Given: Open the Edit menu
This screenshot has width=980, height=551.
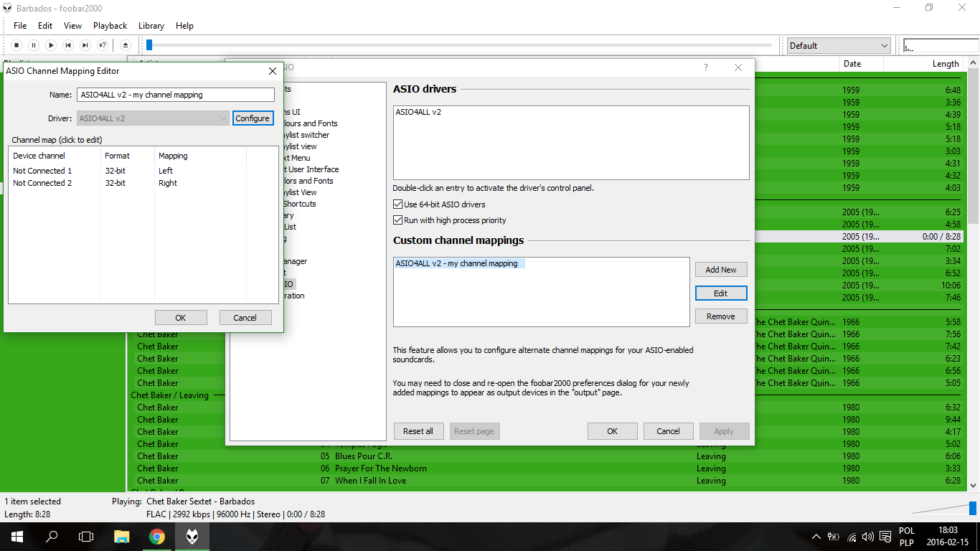Looking at the screenshot, I should [x=45, y=25].
